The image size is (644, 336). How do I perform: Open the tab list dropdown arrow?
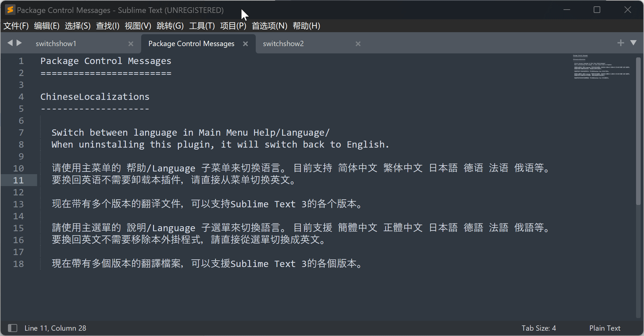[633, 43]
